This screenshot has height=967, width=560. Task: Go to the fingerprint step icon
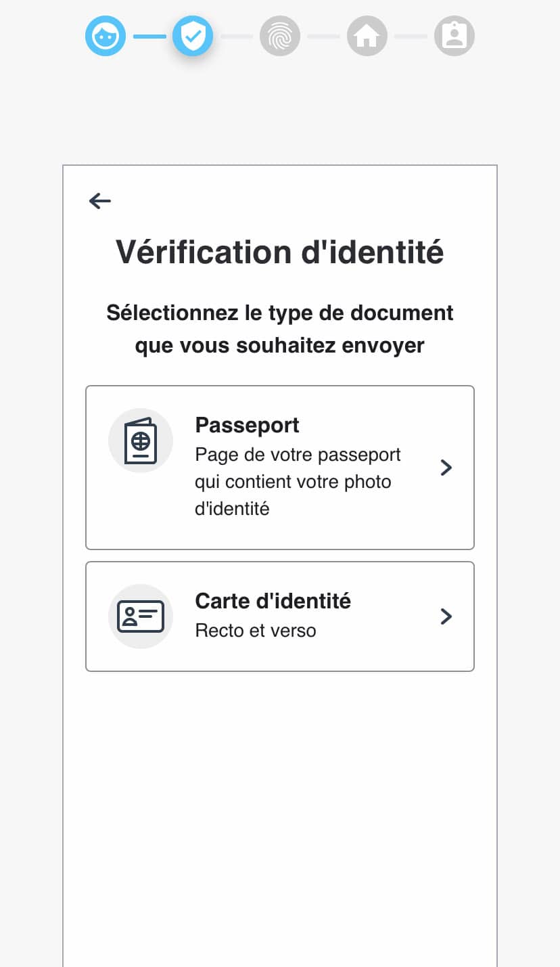point(280,36)
